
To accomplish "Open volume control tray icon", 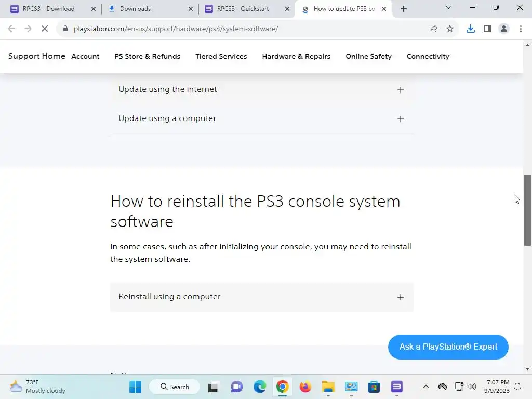I will [472, 387].
